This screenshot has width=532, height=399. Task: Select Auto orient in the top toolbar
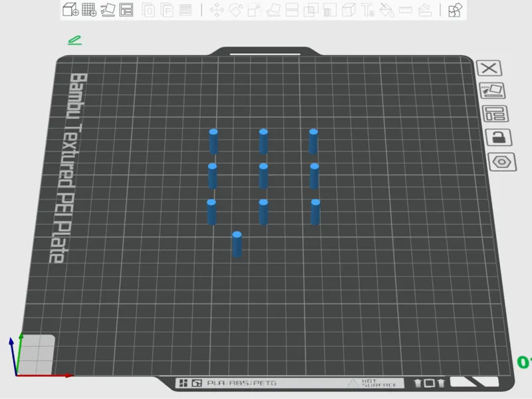pyautogui.click(x=108, y=9)
